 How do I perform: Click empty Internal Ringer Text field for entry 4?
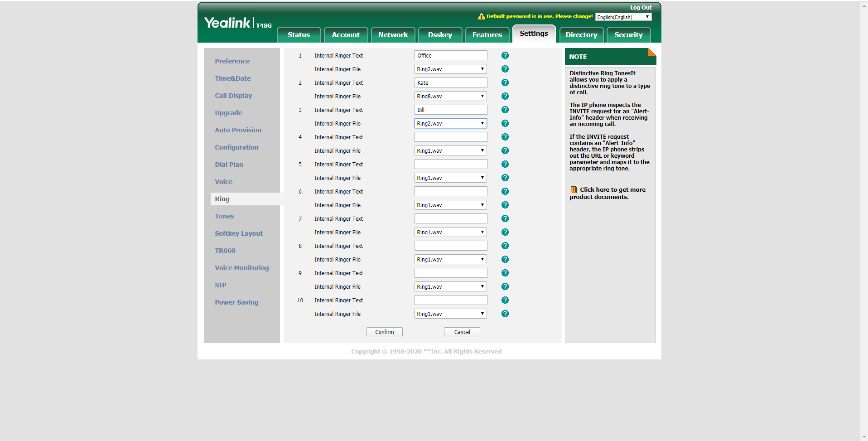(x=451, y=137)
